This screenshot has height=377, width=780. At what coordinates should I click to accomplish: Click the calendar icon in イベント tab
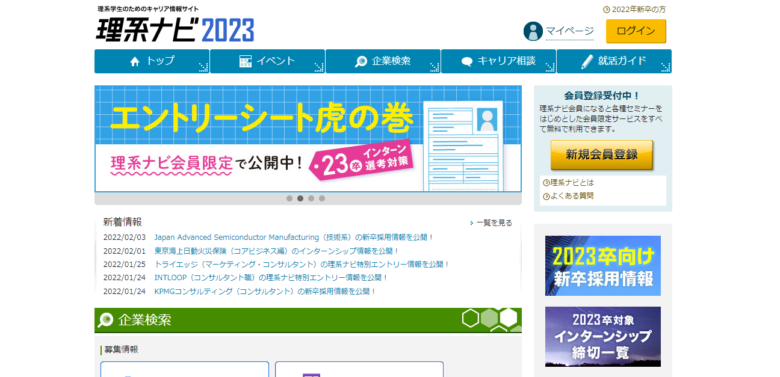click(x=245, y=62)
